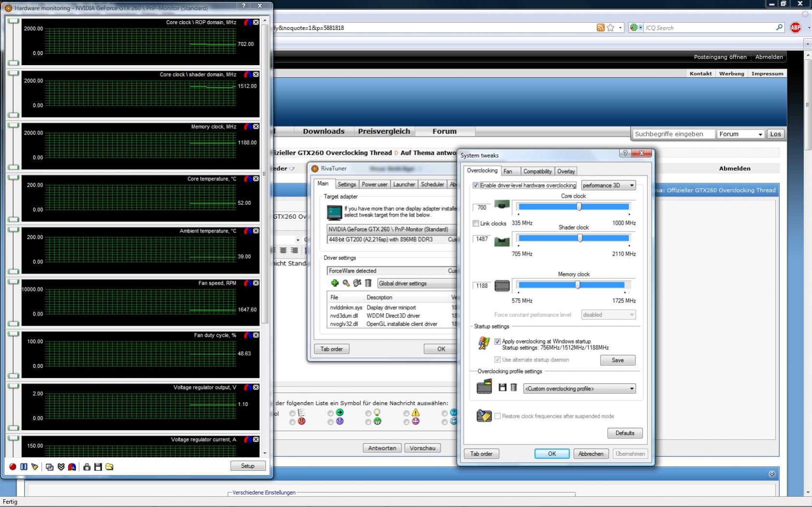Click the Setup button in Hardware monitoring
This screenshot has height=507, width=812.
click(x=248, y=466)
